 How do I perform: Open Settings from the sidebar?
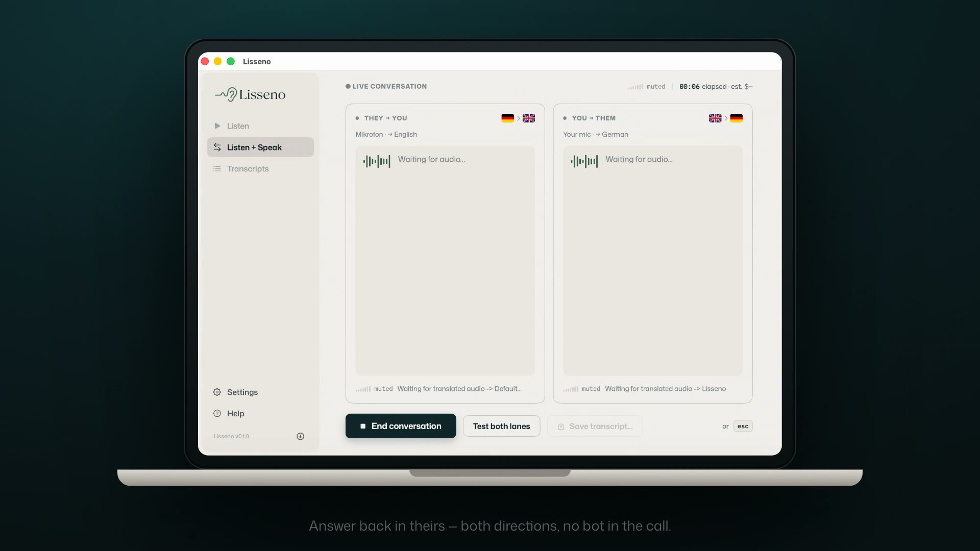coord(260,392)
